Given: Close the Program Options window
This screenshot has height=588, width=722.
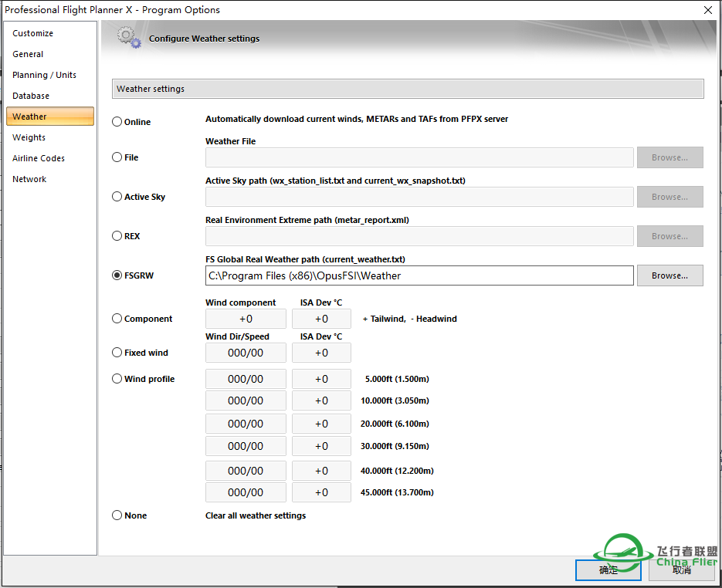Looking at the screenshot, I should (x=707, y=10).
